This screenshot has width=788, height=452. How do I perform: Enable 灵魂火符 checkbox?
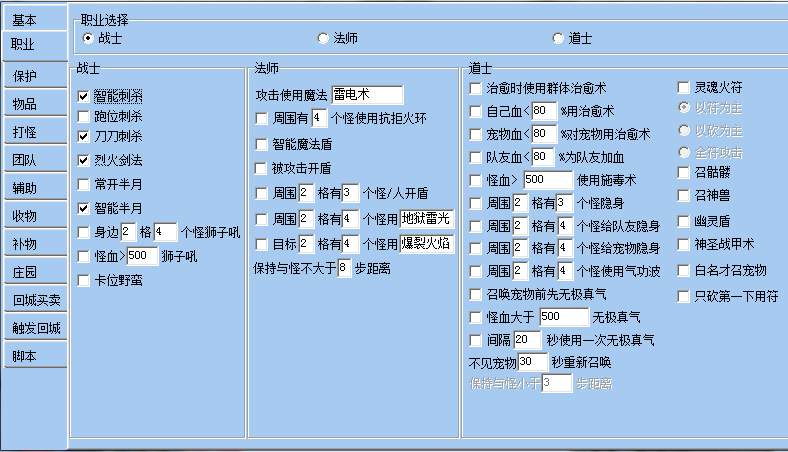683,87
